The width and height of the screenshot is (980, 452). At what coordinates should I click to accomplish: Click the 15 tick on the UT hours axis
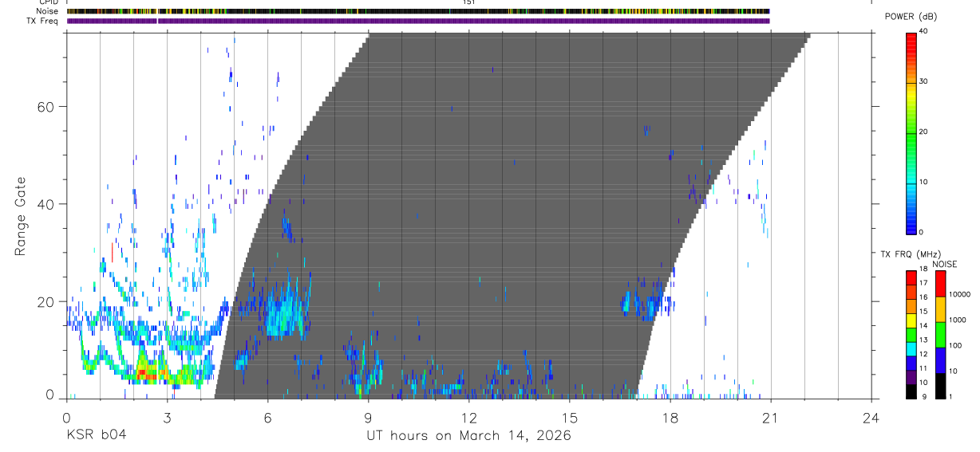coord(570,417)
